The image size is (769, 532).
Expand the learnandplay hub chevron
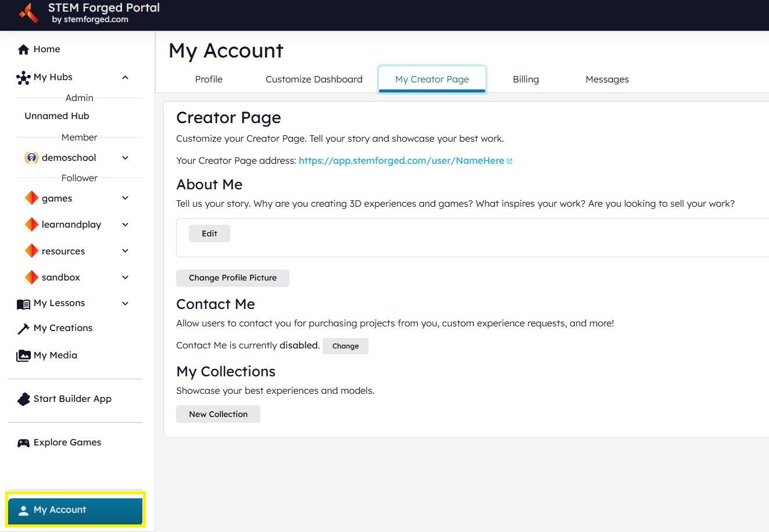125,224
